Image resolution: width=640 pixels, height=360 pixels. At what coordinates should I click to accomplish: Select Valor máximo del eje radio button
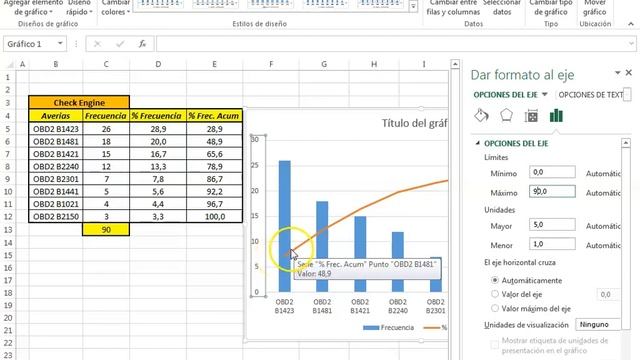click(495, 308)
